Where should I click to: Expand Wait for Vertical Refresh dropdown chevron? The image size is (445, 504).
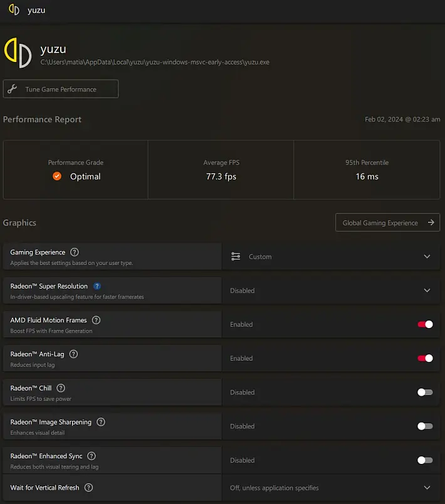pyautogui.click(x=427, y=488)
